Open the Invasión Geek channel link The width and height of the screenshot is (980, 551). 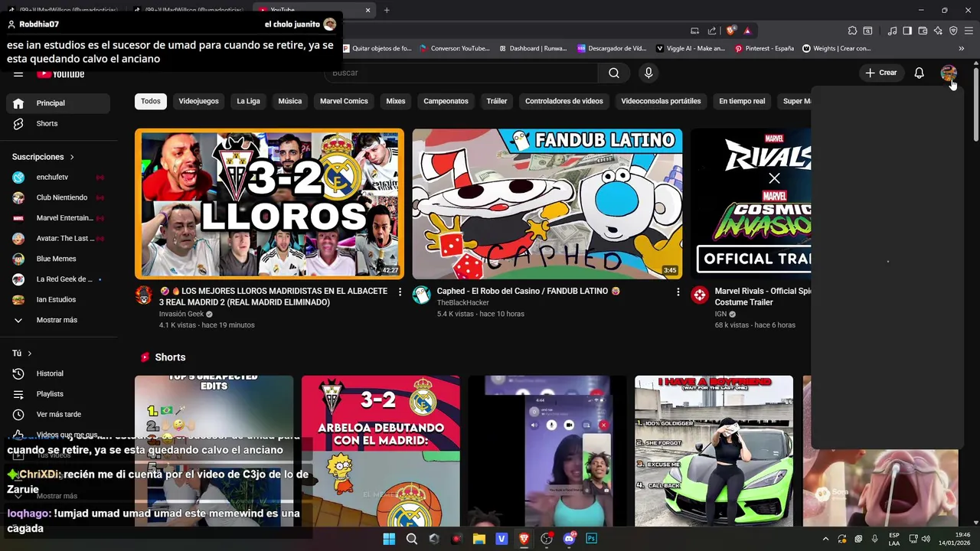[181, 314]
